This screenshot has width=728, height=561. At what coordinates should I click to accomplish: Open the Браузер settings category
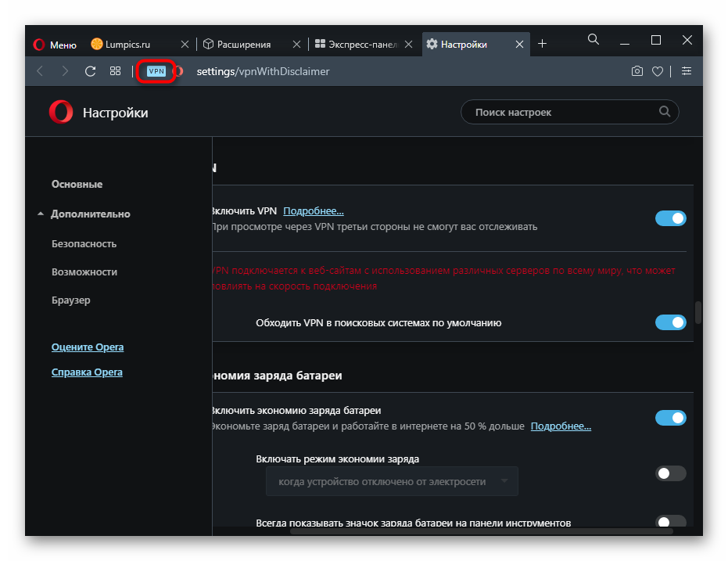tap(71, 300)
